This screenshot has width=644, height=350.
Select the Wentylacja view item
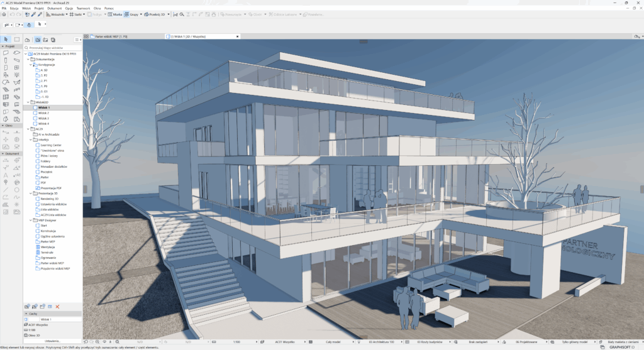click(48, 247)
